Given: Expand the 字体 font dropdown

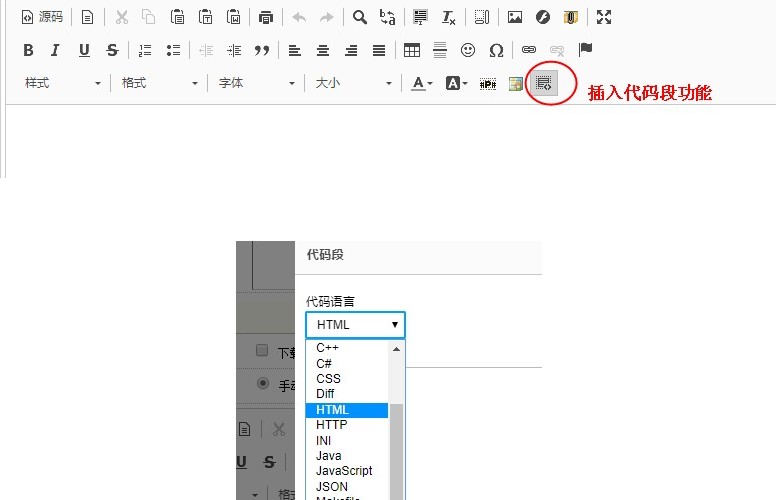Looking at the screenshot, I should 257,83.
